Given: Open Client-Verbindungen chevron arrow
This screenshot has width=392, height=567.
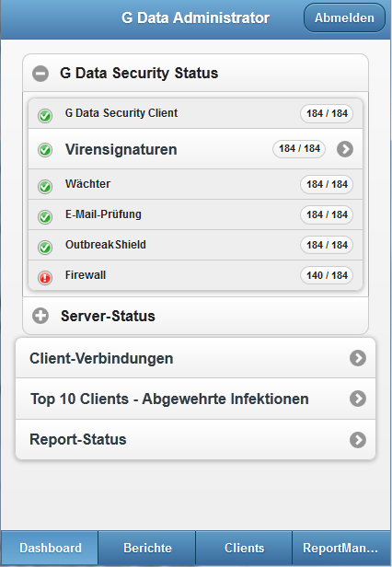Looking at the screenshot, I should [x=358, y=358].
